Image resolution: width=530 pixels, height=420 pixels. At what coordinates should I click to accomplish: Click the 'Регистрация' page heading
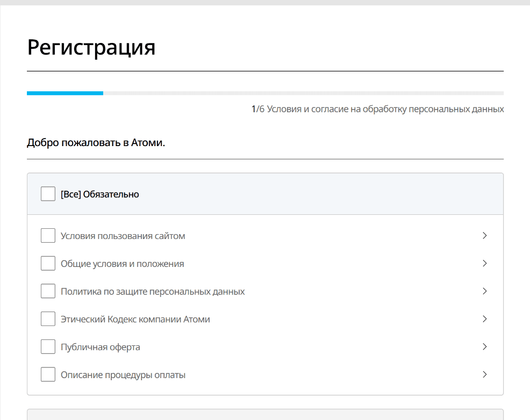(91, 48)
